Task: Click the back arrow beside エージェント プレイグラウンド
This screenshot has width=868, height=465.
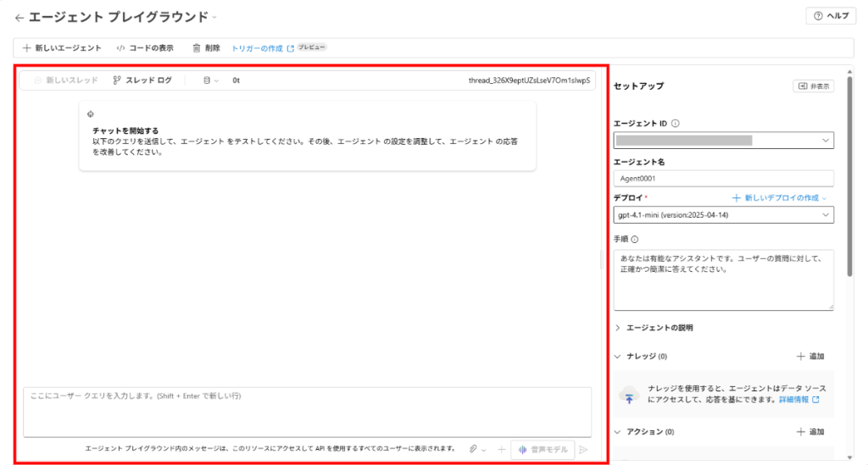Action: 19,17
